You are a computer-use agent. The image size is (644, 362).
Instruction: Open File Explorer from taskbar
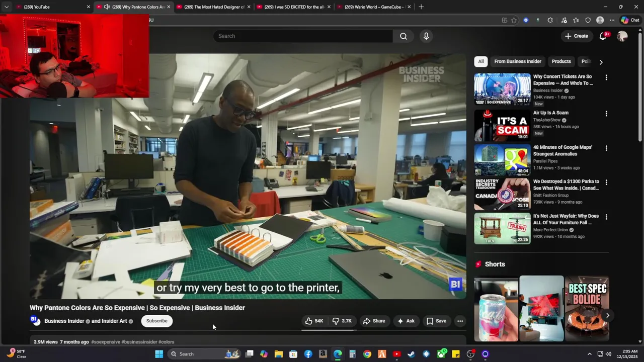point(279,354)
